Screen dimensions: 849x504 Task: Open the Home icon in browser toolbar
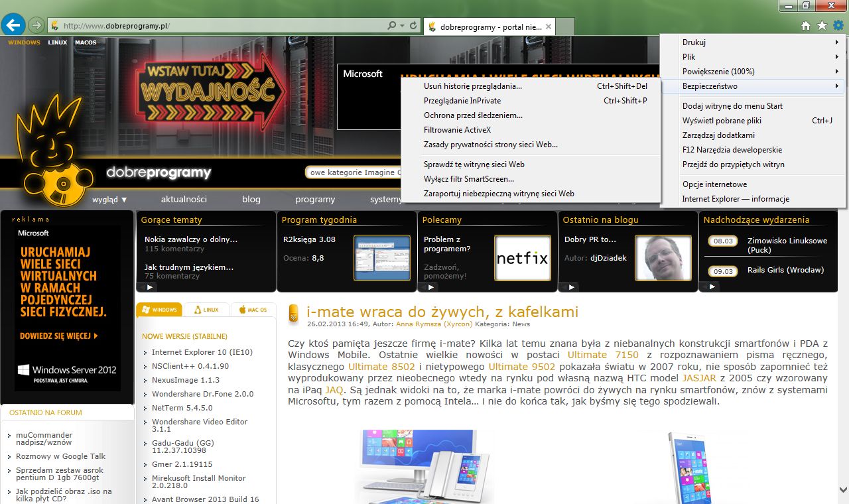point(806,25)
